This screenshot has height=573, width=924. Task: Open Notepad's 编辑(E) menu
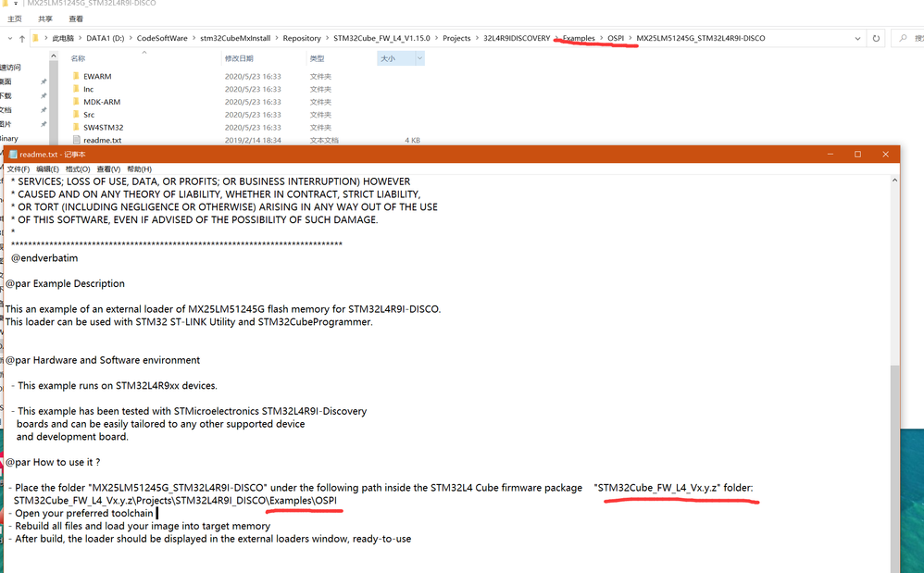[x=48, y=169]
